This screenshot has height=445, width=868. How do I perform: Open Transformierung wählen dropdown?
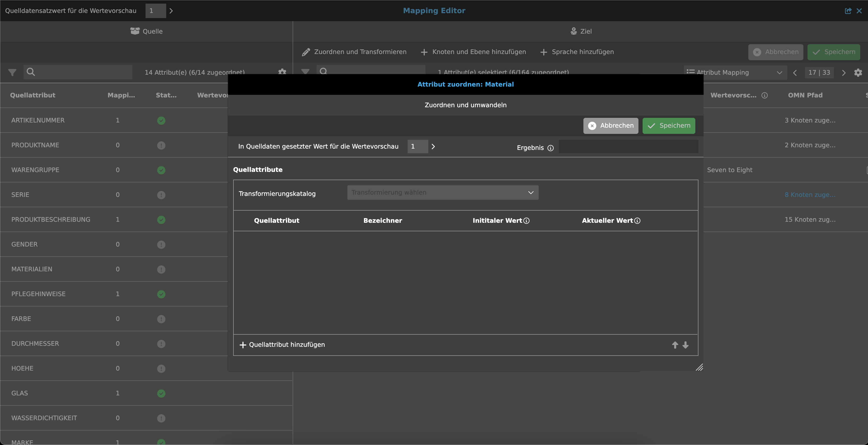(x=443, y=192)
